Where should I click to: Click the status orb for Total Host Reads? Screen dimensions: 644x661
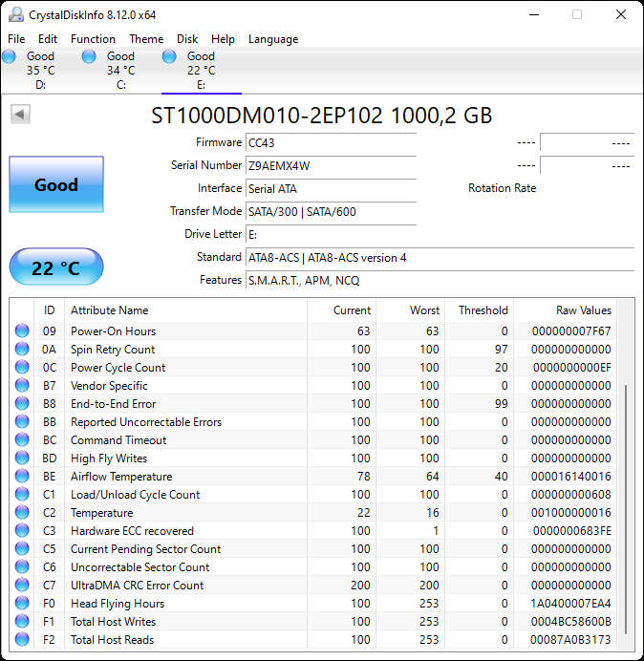(22, 639)
